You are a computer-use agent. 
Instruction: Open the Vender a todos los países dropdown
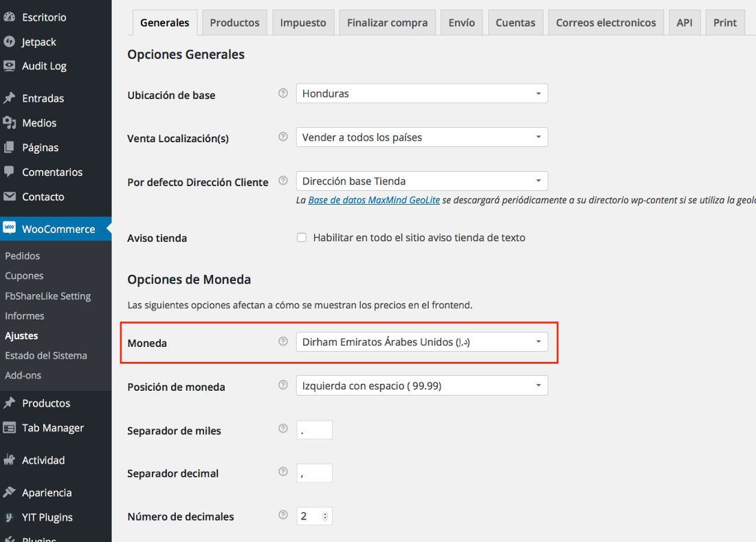[422, 137]
